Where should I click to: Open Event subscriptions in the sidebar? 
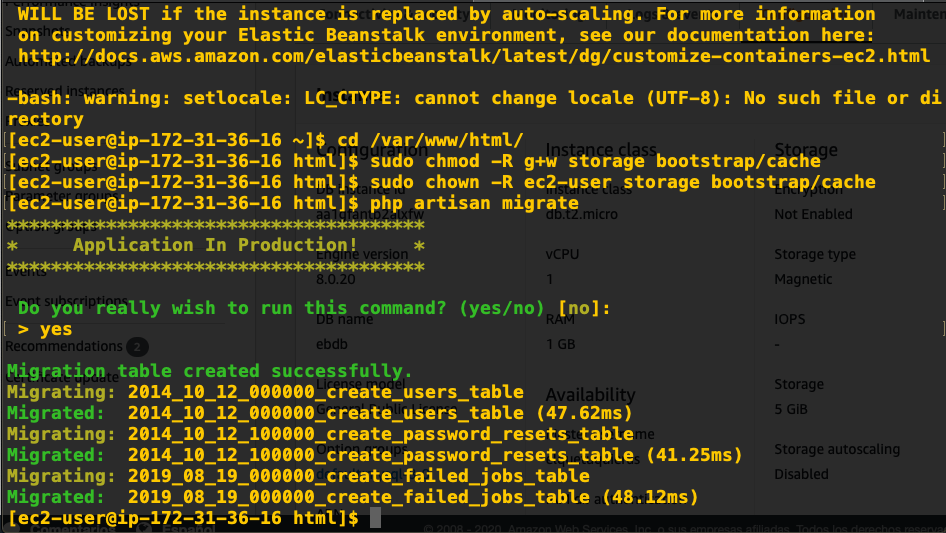point(66,301)
